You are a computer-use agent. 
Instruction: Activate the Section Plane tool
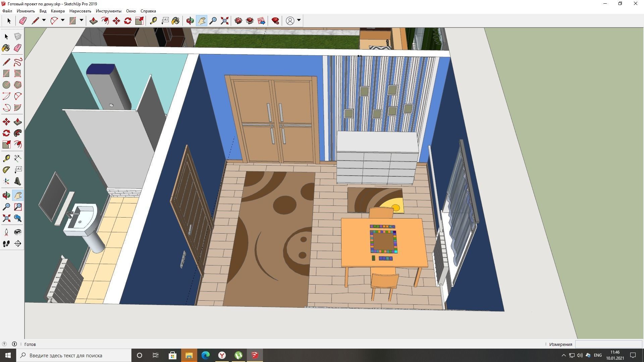tap(18, 244)
